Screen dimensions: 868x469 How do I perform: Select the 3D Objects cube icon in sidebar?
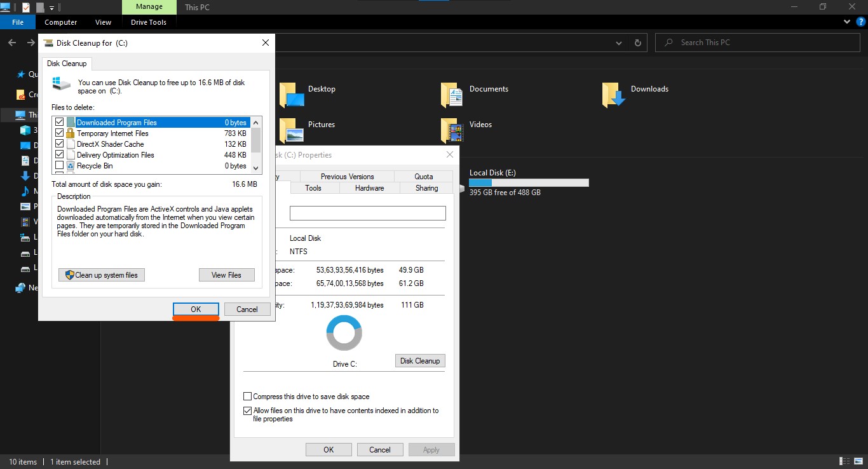coord(25,130)
